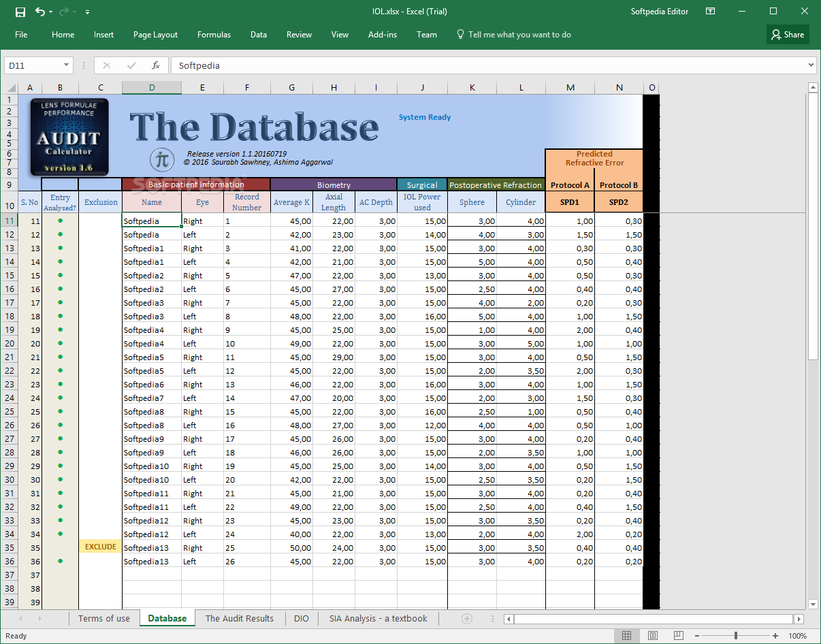This screenshot has height=644, width=821.
Task: Select the Softpedia13 cell in row 36
Action: tap(152, 562)
